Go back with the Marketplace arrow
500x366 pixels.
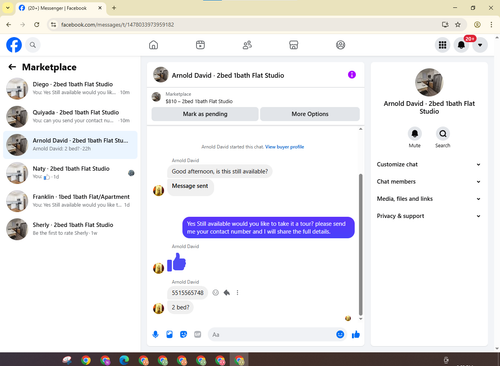click(x=12, y=67)
